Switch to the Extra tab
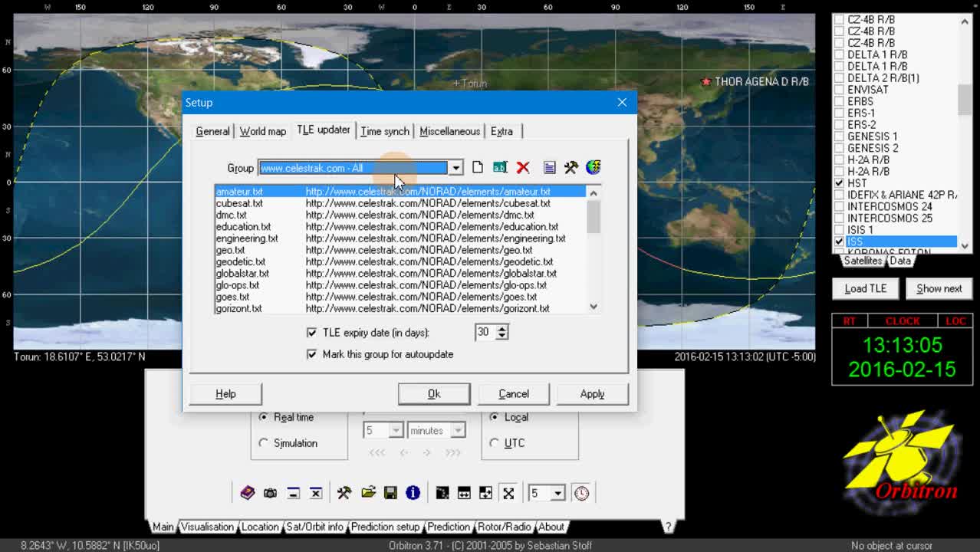Screen dimensions: 980x552 (x=502, y=131)
